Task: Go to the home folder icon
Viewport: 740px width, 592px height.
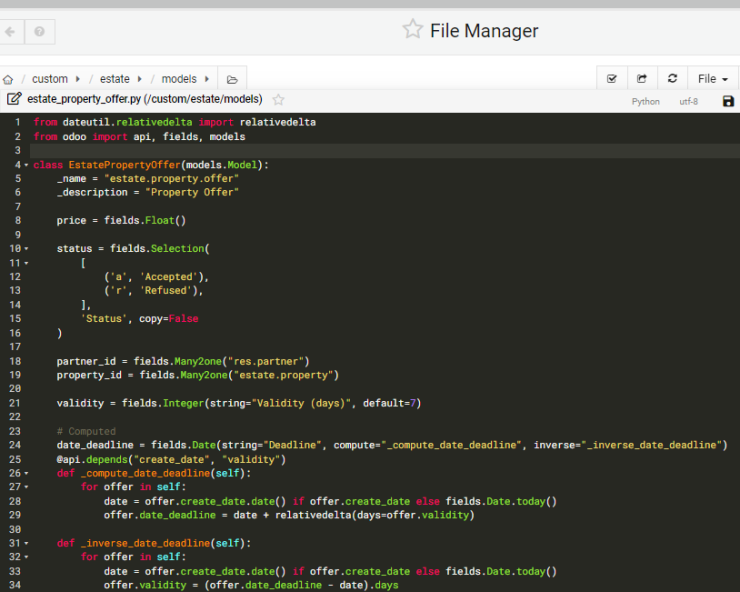Action: [8, 79]
